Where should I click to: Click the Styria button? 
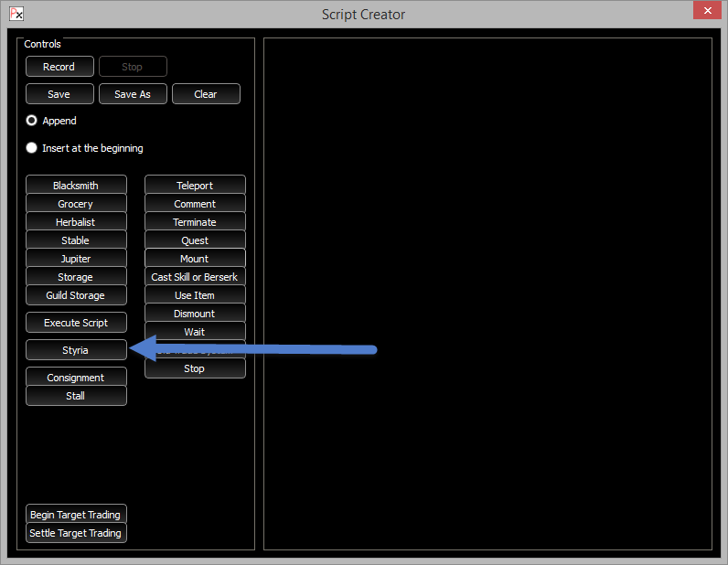click(x=76, y=350)
